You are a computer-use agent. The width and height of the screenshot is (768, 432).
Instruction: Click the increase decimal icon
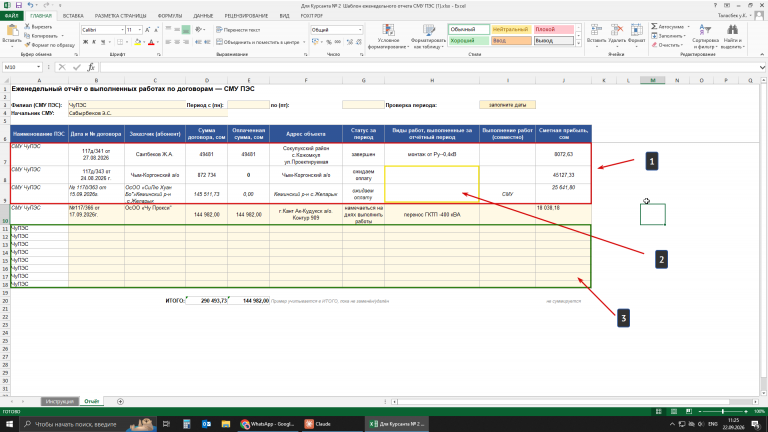(x=350, y=42)
